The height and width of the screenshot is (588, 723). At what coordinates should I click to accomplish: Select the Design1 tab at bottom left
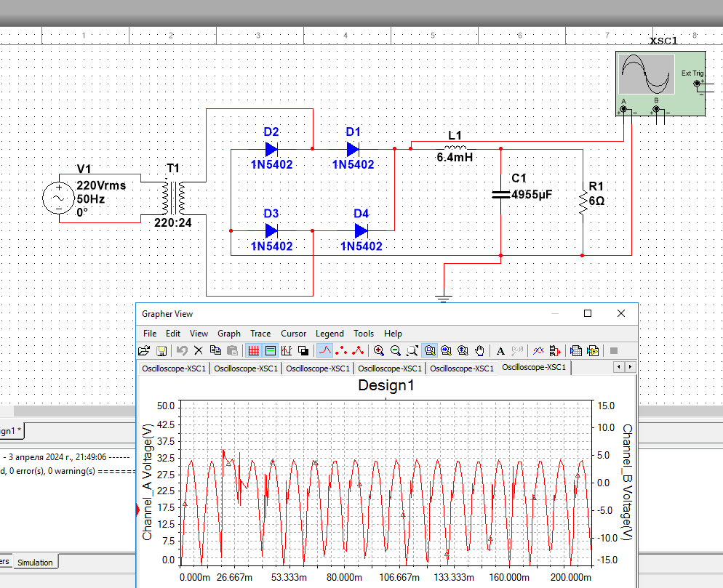pos(10,431)
